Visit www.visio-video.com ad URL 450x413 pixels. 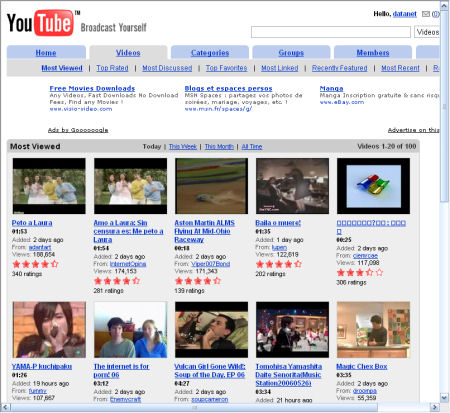coord(81,109)
